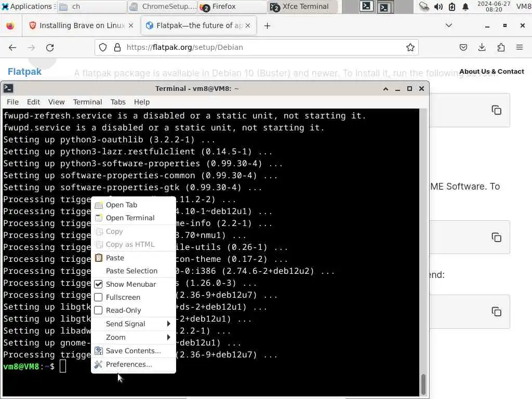Image resolution: width=532 pixels, height=399 pixels.
Task: Click the first terminal launcher panel icon
Action: 366,6
